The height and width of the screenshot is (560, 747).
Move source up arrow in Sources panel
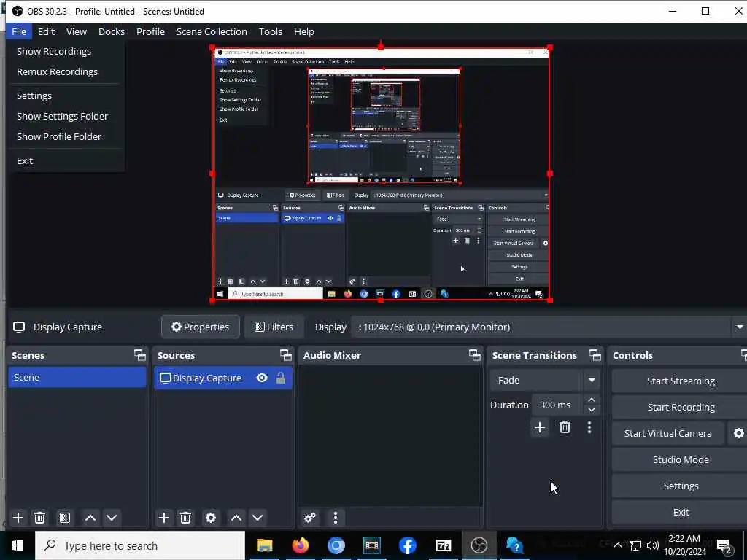(x=236, y=518)
